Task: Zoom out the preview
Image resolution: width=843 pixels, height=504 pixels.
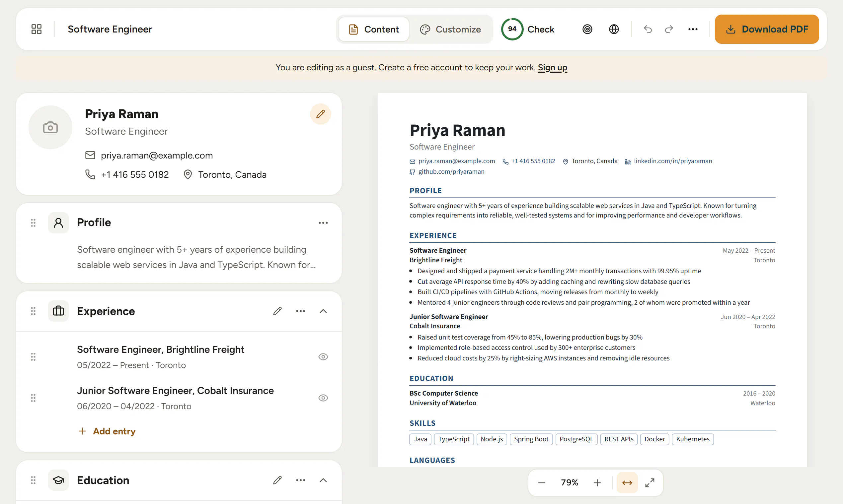Action: tap(542, 482)
